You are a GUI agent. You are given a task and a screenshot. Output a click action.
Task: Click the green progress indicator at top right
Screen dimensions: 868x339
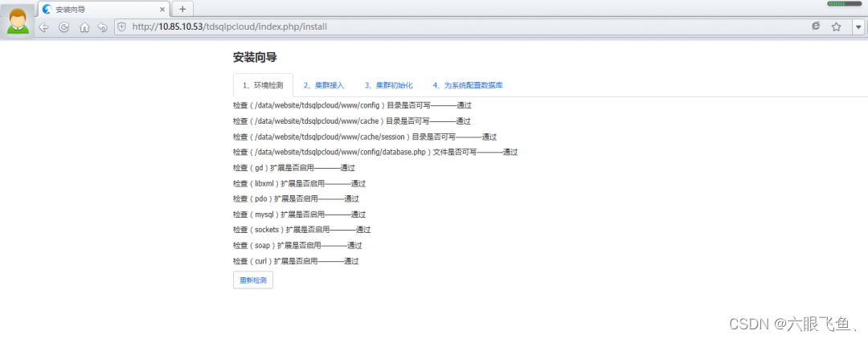pyautogui.click(x=844, y=4)
